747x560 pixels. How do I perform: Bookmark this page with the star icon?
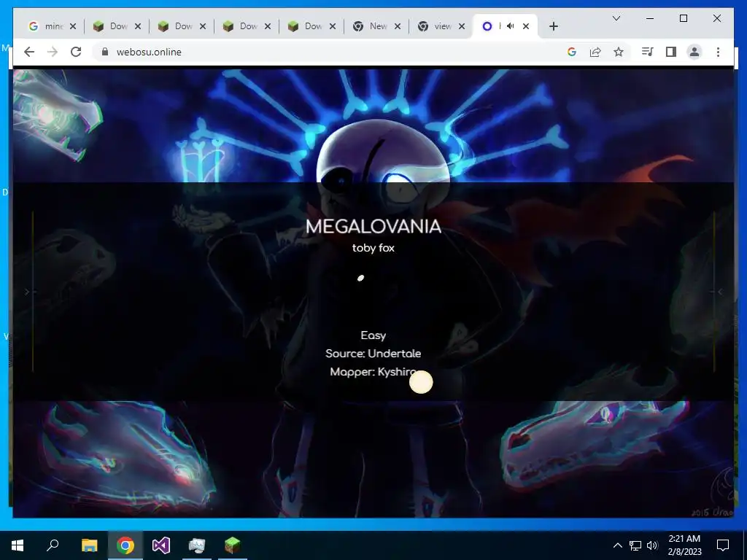pyautogui.click(x=619, y=52)
